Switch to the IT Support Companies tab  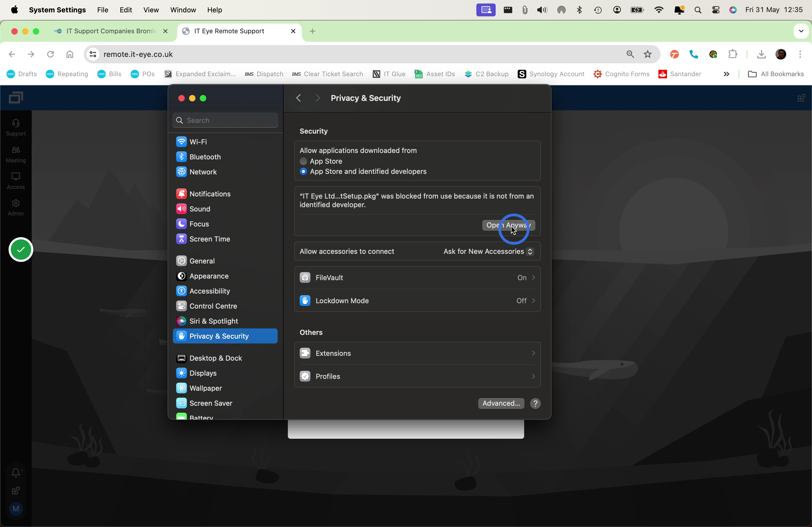tap(111, 31)
